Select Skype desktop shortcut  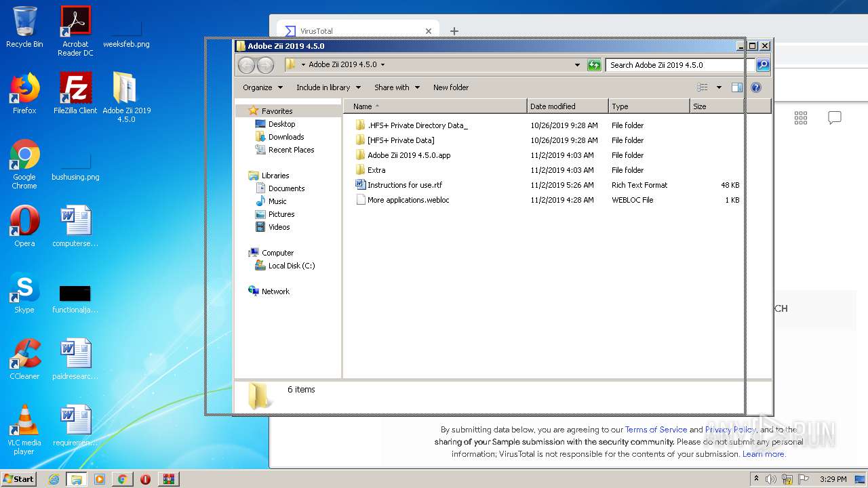pos(24,293)
